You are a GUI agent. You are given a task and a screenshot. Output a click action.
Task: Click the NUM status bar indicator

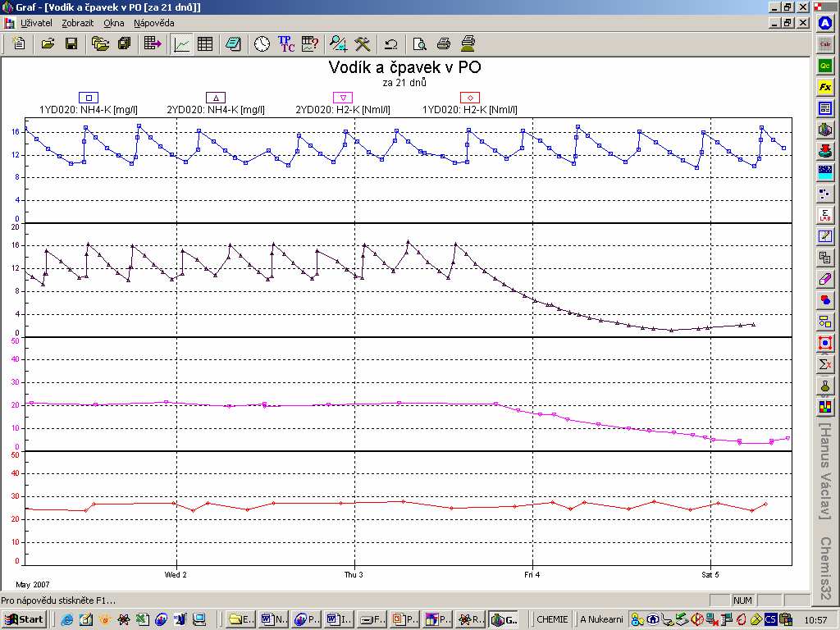(x=742, y=600)
